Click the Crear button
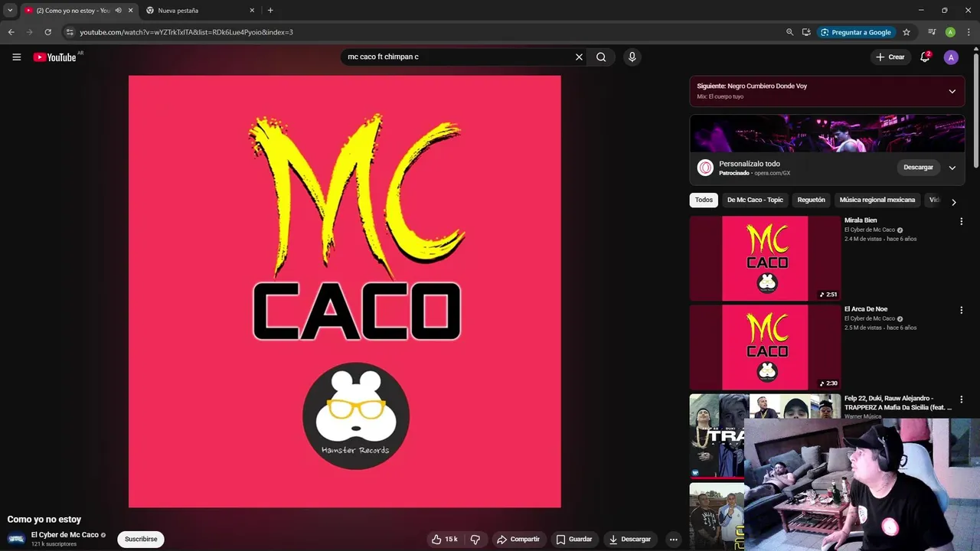The height and width of the screenshot is (551, 980). tap(890, 57)
